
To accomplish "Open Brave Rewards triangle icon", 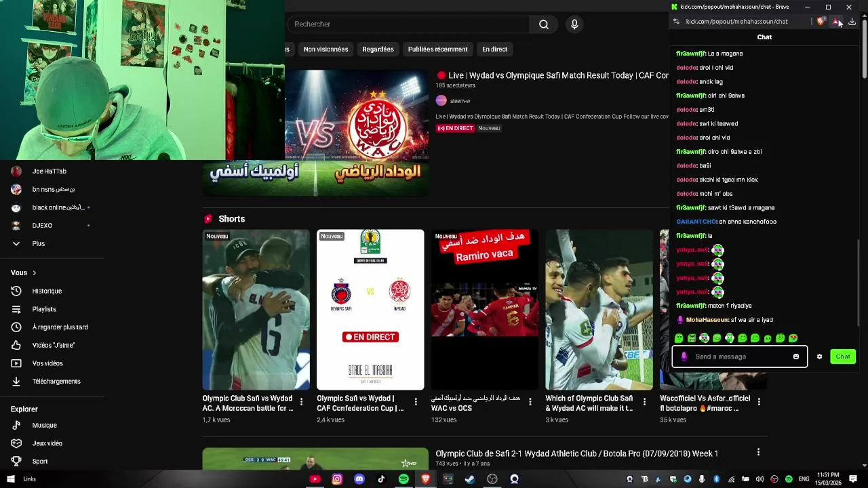I will [x=835, y=22].
